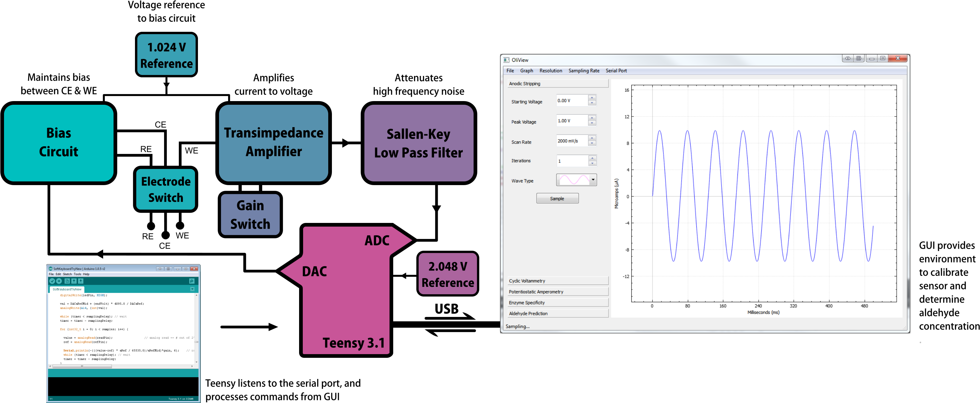This screenshot has height=403, width=980.
Task: Open the Sampling Rate menu in OliView
Action: (583, 71)
